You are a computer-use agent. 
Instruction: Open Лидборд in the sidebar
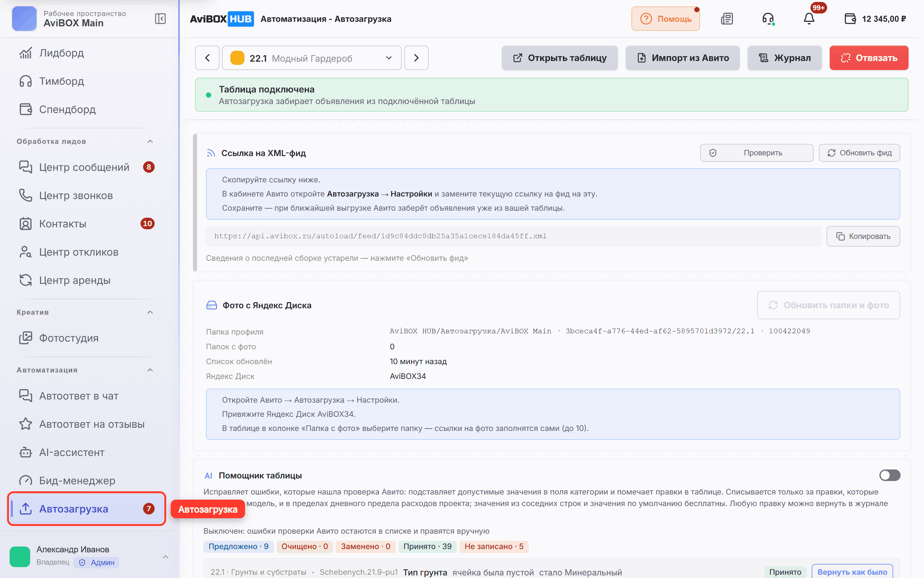click(x=86, y=53)
